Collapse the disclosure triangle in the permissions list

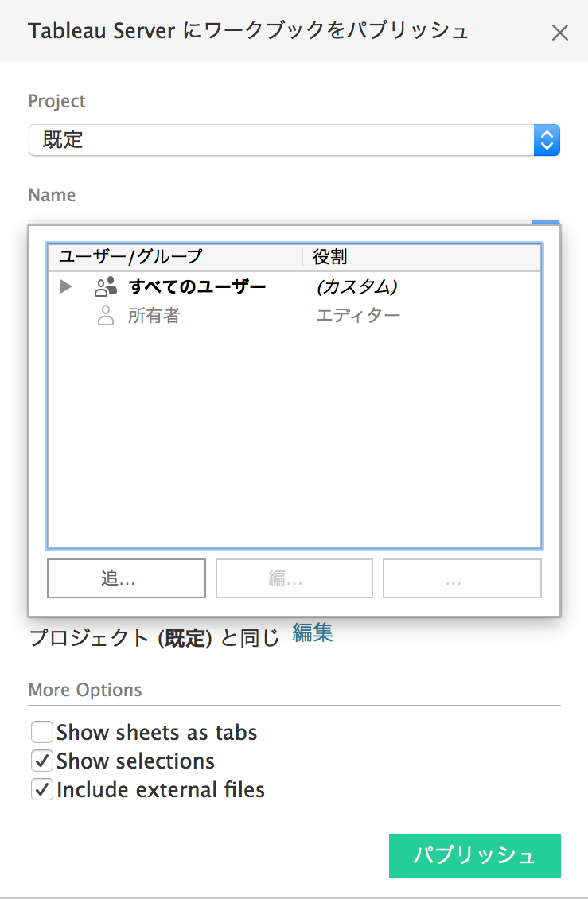[x=66, y=286]
